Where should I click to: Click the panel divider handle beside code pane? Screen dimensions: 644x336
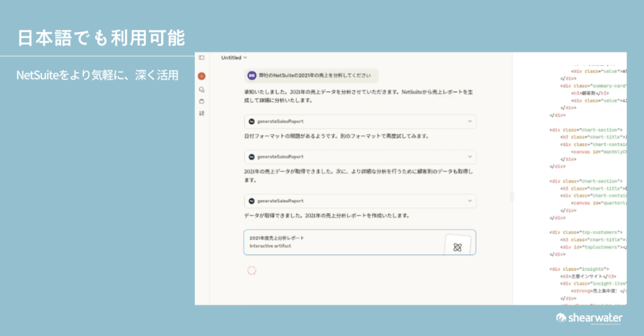tap(512, 197)
